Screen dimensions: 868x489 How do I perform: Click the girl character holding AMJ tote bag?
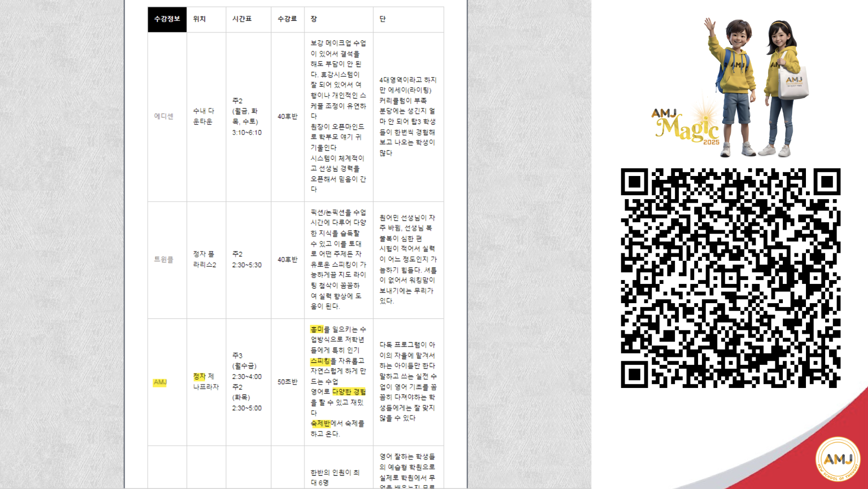[x=785, y=89]
